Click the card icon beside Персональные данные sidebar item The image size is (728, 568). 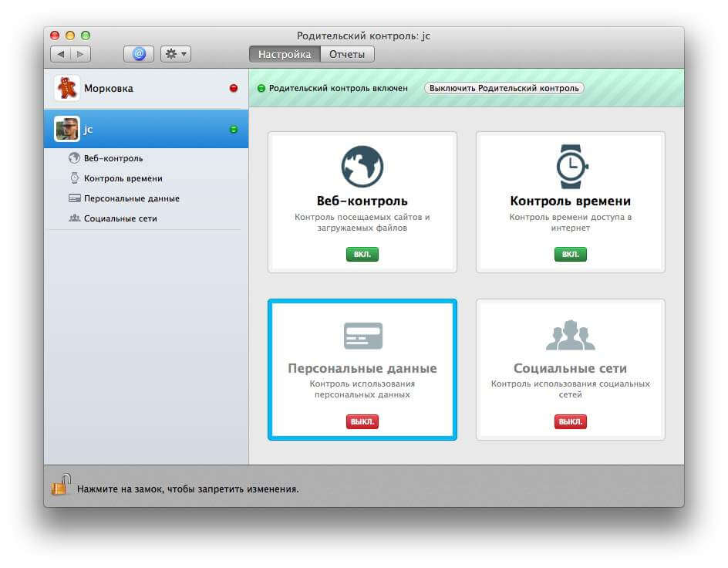pyautogui.click(x=74, y=198)
